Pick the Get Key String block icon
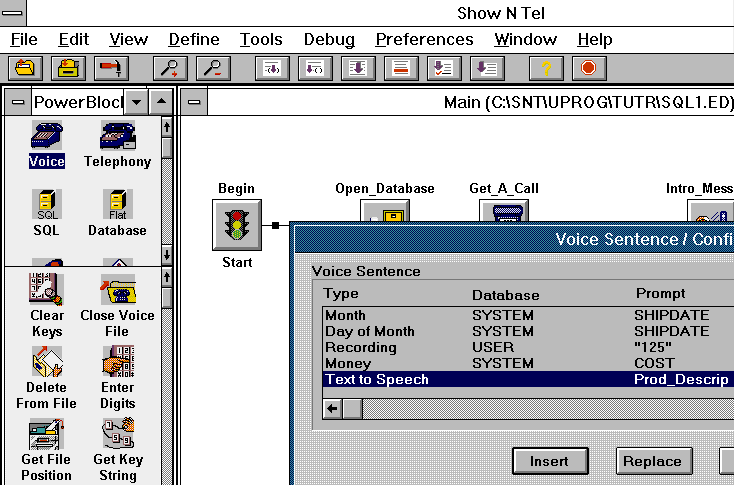 [118, 434]
